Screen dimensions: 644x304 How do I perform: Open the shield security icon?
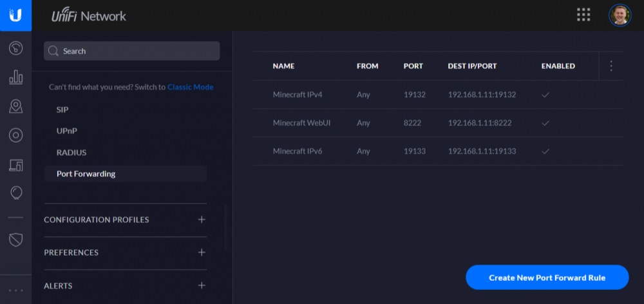[15, 240]
